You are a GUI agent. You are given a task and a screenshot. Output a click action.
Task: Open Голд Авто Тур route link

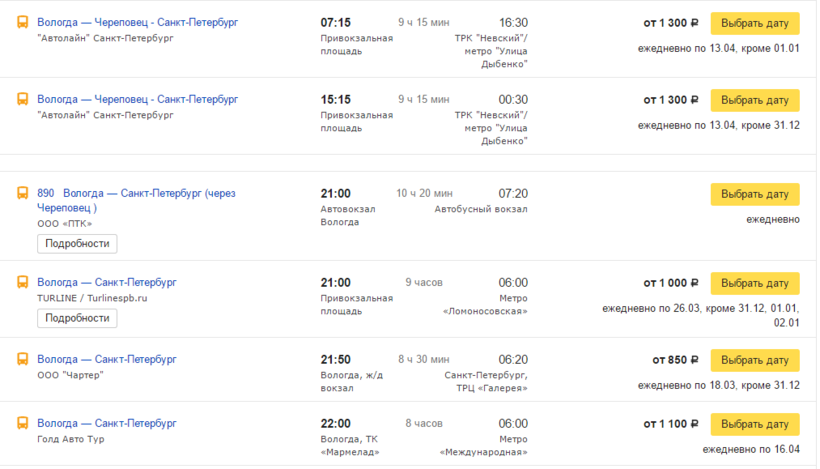107,424
